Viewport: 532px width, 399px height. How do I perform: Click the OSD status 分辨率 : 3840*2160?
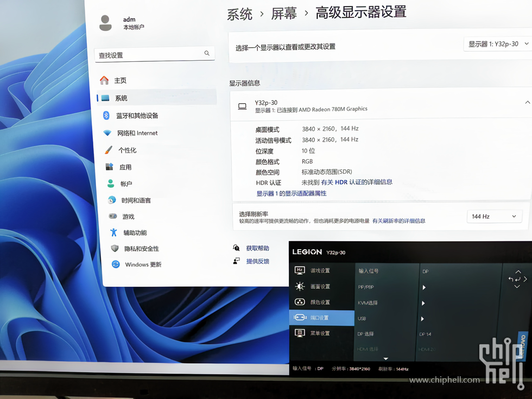tap(351, 369)
